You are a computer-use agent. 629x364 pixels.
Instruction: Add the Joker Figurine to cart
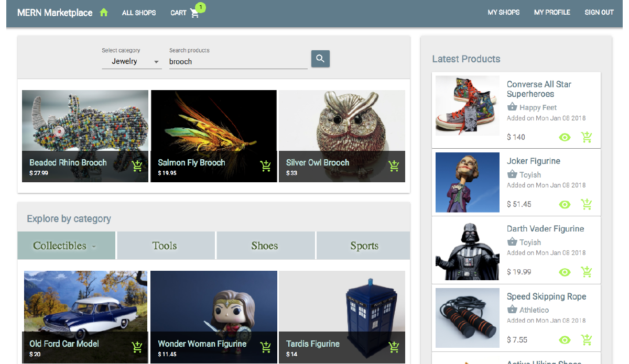(x=587, y=204)
